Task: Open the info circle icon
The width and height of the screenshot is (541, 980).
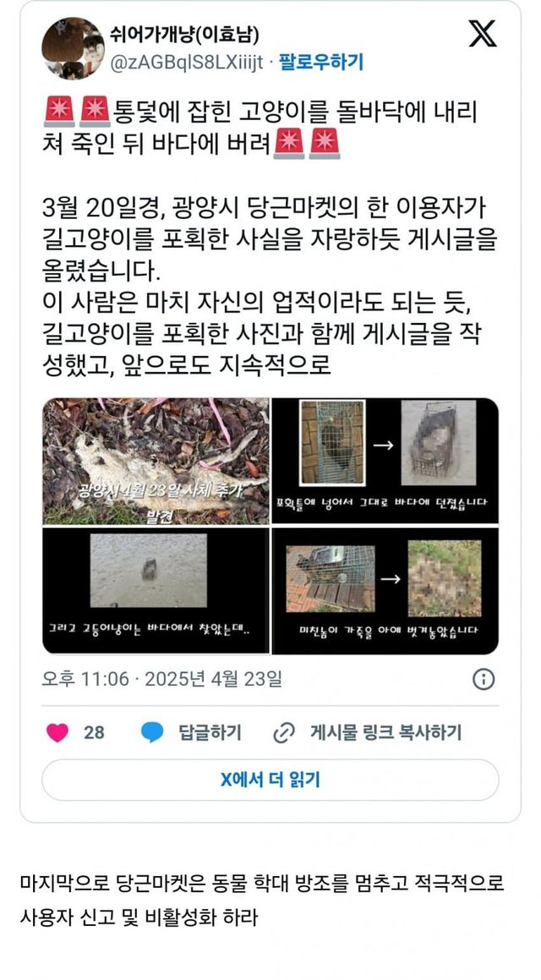Action: [484, 679]
